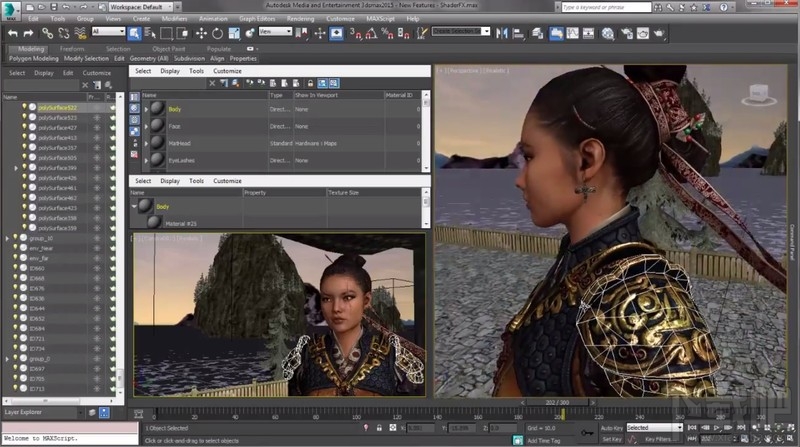This screenshot has width=800, height=447.
Task: Click the Body material sphere thumbnail
Action: coord(159,106)
